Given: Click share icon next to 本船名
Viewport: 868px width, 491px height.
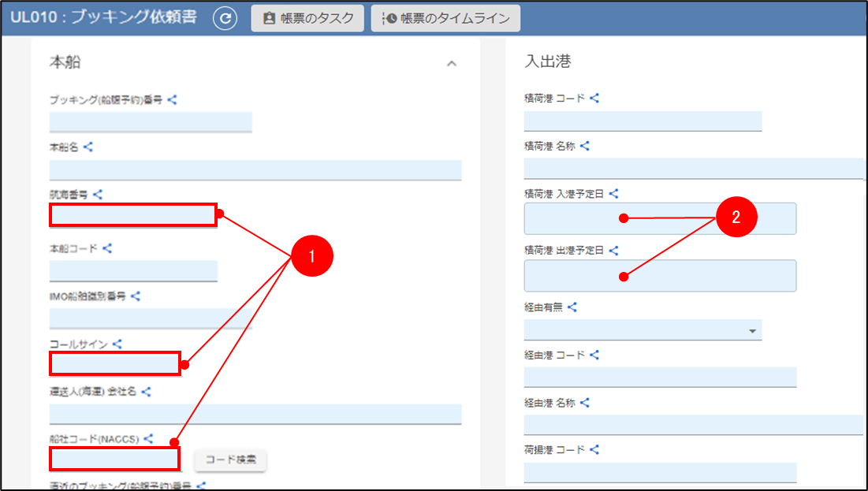Looking at the screenshot, I should [88, 147].
